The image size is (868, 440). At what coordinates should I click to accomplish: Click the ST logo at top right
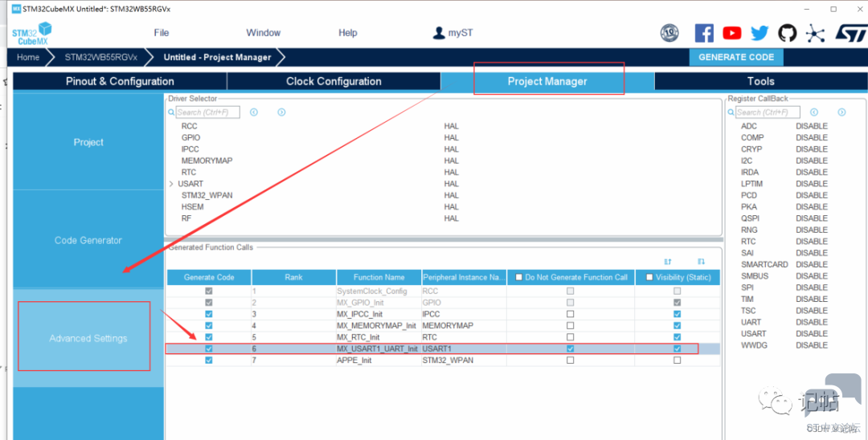pos(850,33)
